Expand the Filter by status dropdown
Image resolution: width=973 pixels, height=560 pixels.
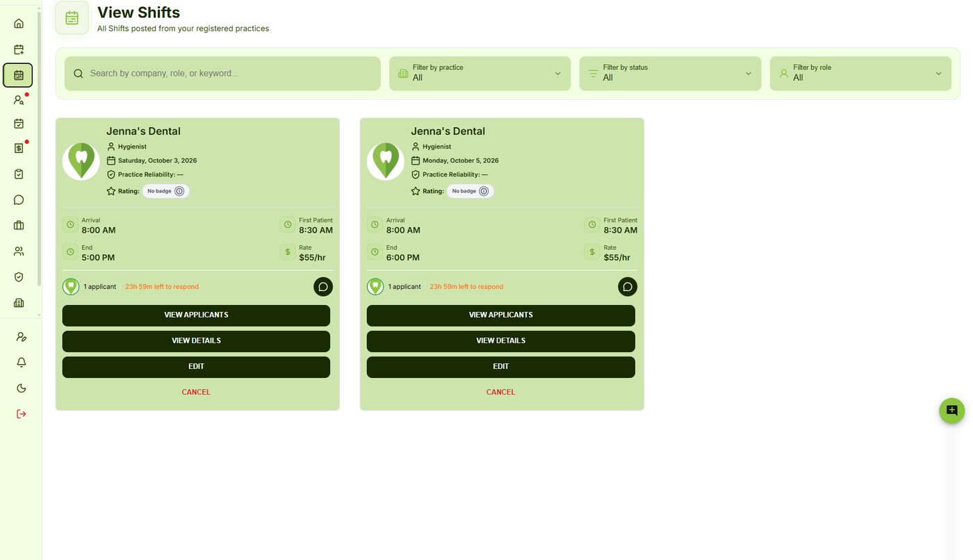670,73
